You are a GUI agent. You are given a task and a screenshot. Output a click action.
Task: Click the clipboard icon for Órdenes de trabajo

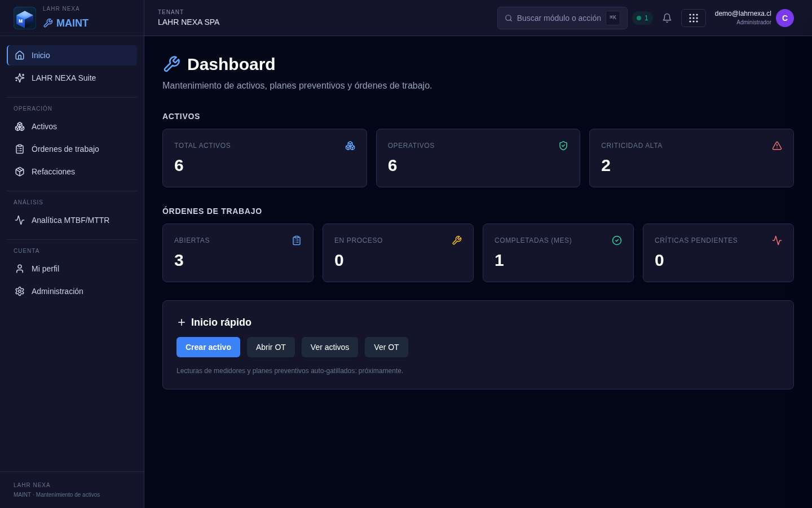click(x=20, y=149)
